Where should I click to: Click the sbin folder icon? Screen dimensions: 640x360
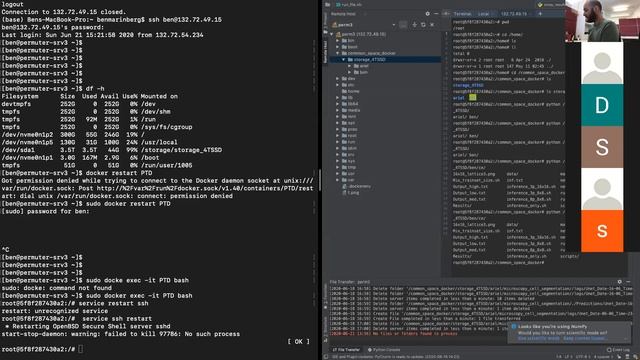(x=344, y=148)
